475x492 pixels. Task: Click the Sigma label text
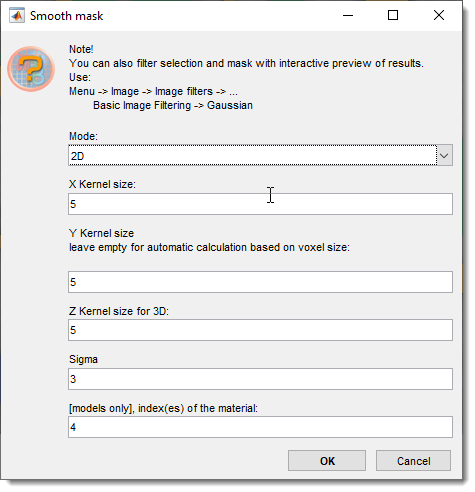coord(83,359)
